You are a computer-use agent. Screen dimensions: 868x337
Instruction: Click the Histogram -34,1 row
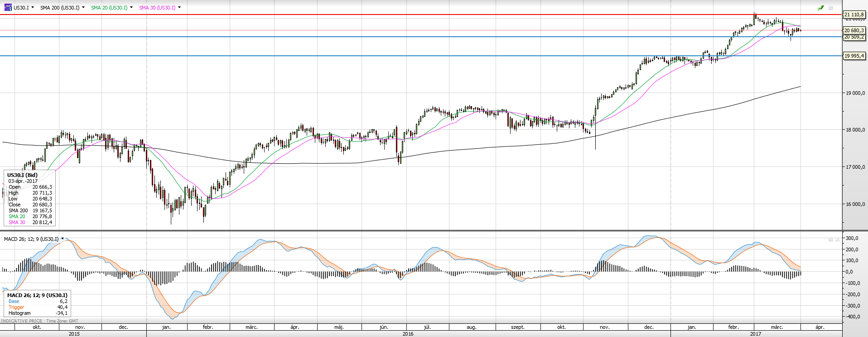[38, 313]
